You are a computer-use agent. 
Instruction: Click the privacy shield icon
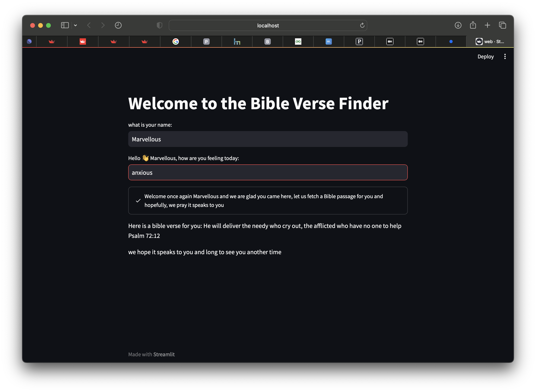159,25
